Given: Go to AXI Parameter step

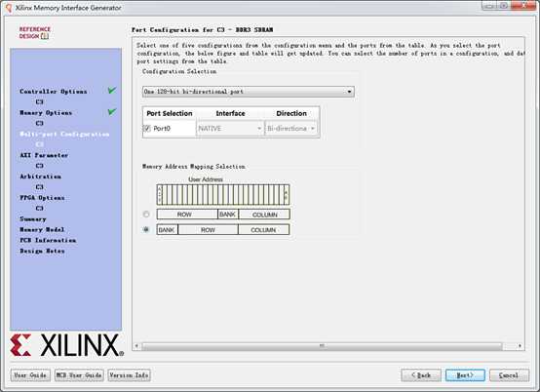Looking at the screenshot, I should pos(44,155).
